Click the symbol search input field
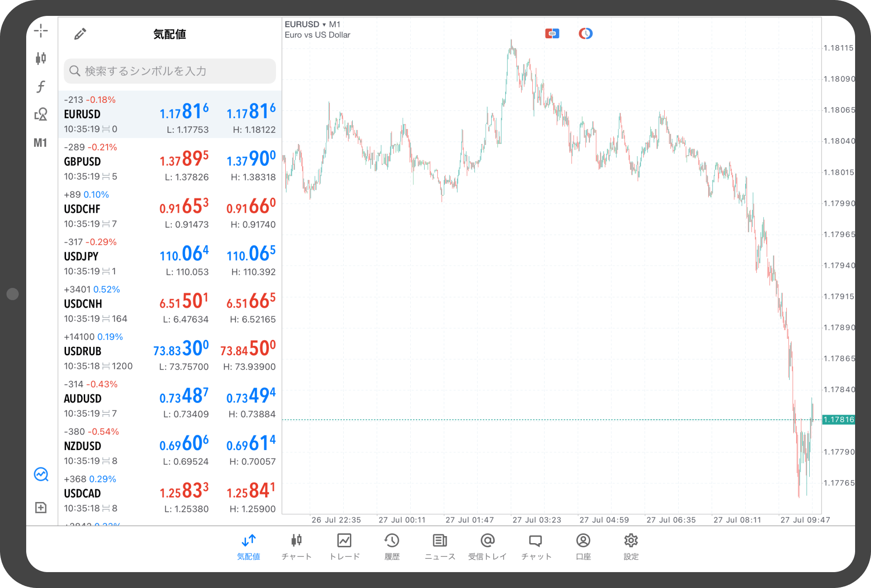 coord(169,71)
